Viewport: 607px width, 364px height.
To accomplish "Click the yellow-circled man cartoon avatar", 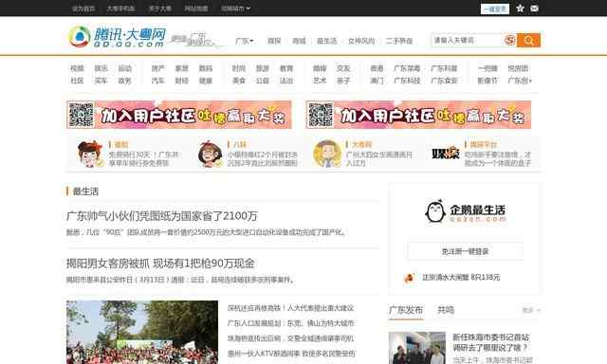I will click(x=327, y=154).
